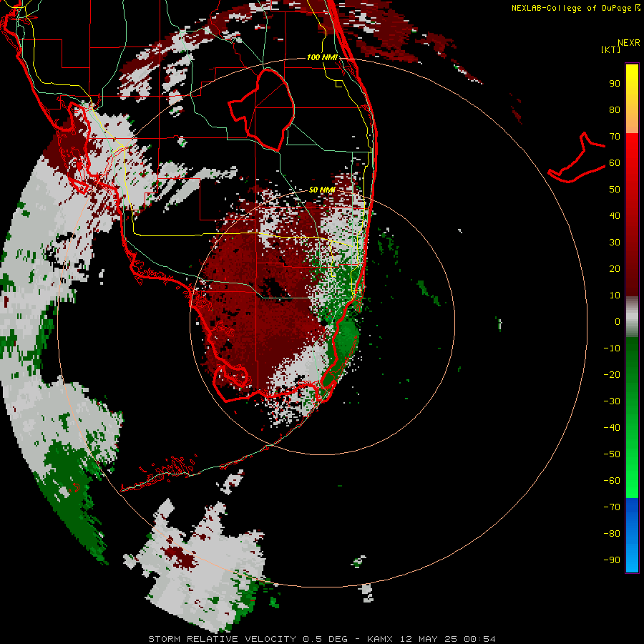Viewport: 644px width, 644px height.
Task: Click the Storm Relative Velocity caption text
Action: (321, 639)
